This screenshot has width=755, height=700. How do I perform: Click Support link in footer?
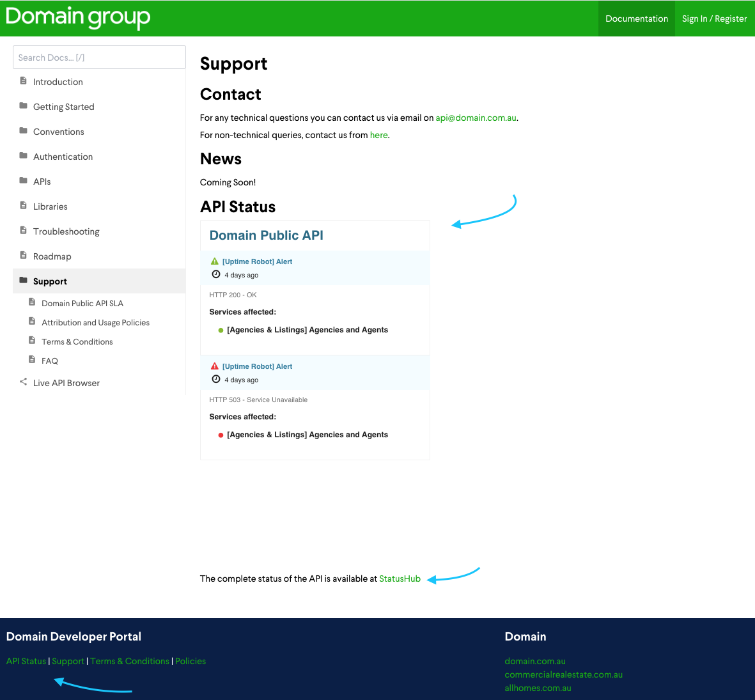(x=68, y=661)
